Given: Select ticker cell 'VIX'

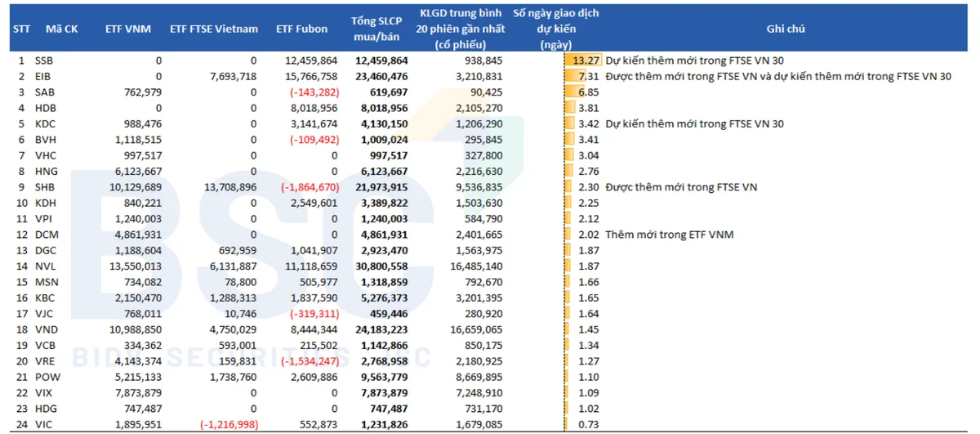Looking at the screenshot, I should [43, 392].
